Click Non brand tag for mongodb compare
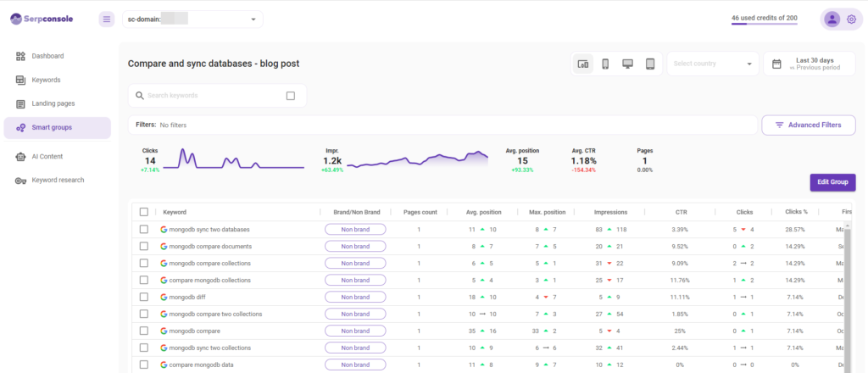Viewport: 868px width, 373px height. click(355, 331)
